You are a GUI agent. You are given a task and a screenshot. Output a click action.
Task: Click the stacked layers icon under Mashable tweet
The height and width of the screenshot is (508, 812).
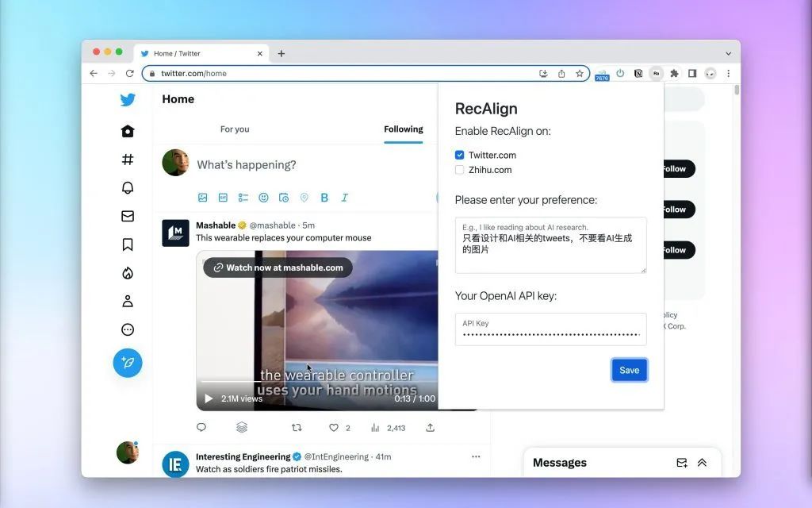(x=242, y=427)
